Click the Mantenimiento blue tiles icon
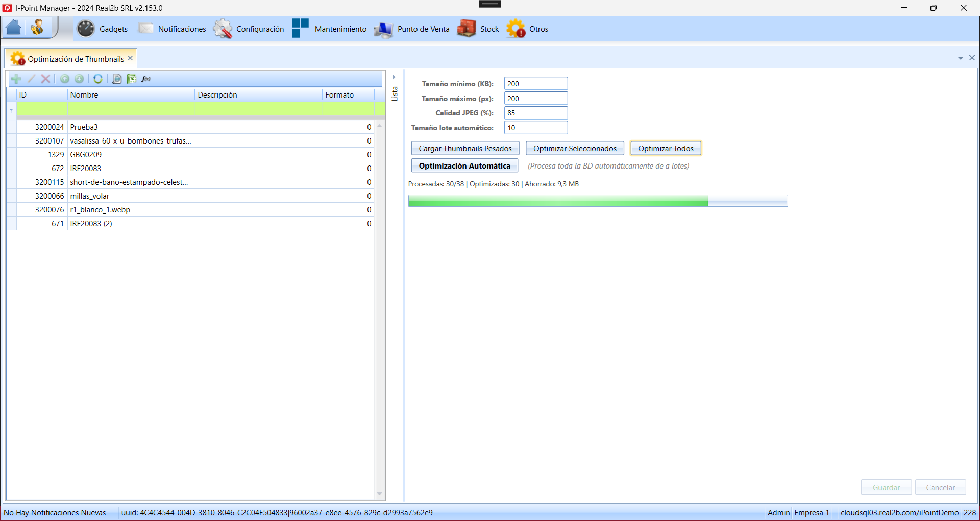 click(300, 28)
